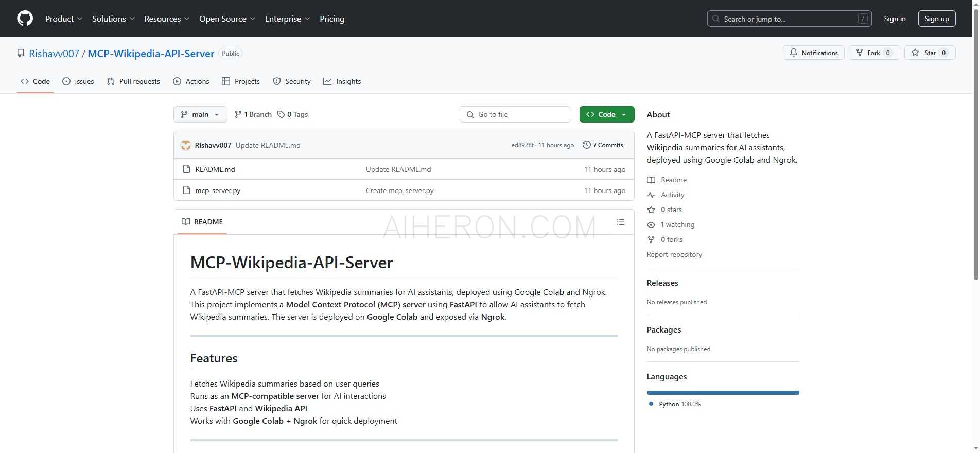Screen dimensions: 980x453
Task: Click the search magnifier icon in header
Action: point(716,19)
